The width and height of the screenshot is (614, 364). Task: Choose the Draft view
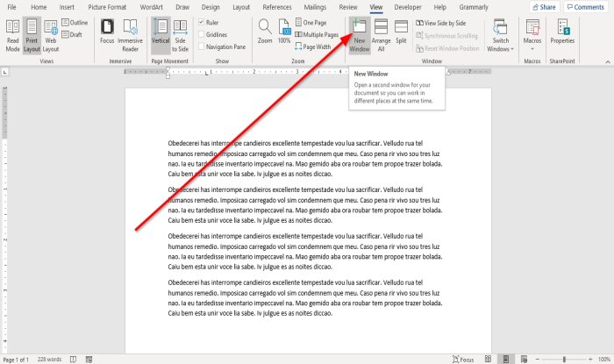[x=72, y=34]
